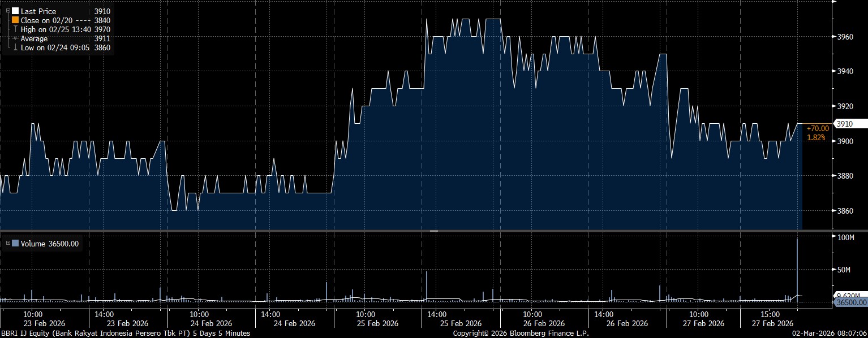Click the 3910 last price axis tag
Screen dimensions: 868x338
point(844,124)
